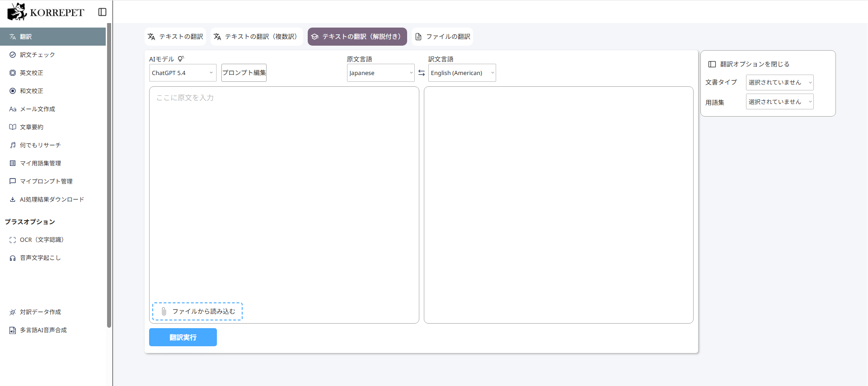Open the 用語集 dropdown
The image size is (868, 386).
[x=780, y=102]
